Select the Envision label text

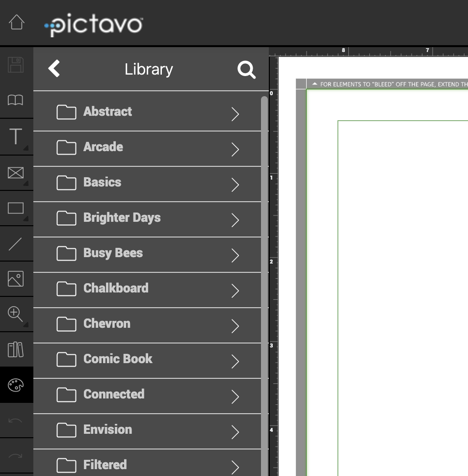click(x=108, y=429)
